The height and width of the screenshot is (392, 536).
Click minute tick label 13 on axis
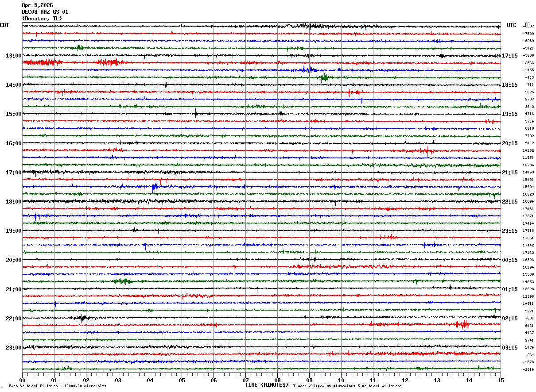click(437, 380)
